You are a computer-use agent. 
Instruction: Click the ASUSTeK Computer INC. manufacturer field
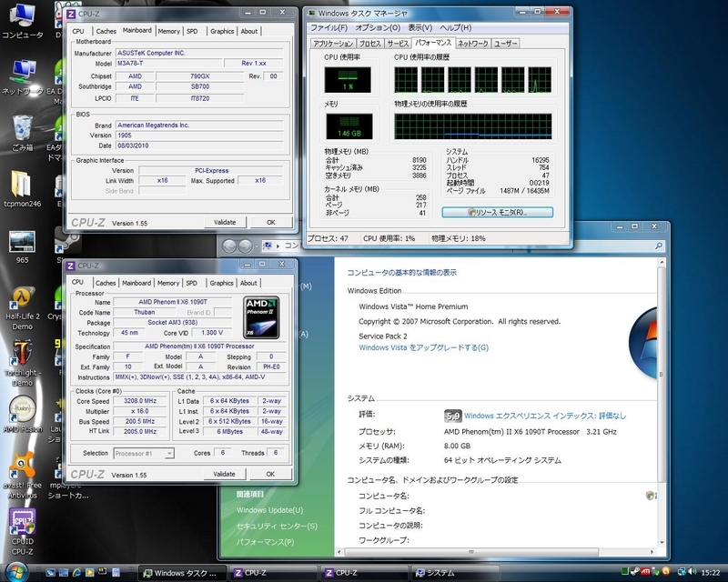click(x=199, y=53)
